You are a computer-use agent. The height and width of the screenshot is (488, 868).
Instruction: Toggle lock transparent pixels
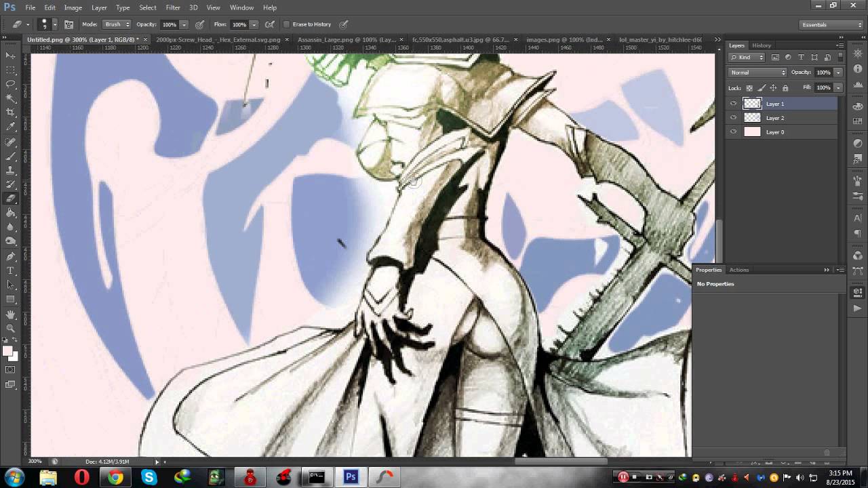(749, 88)
